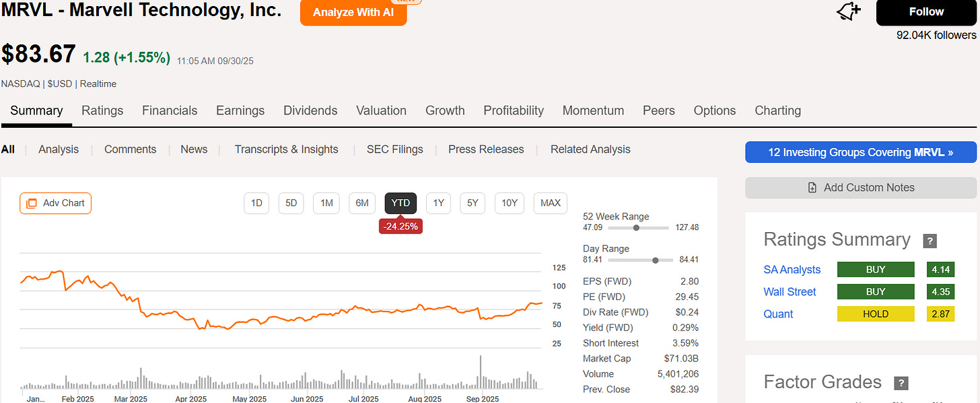Select the All content filter

8,149
